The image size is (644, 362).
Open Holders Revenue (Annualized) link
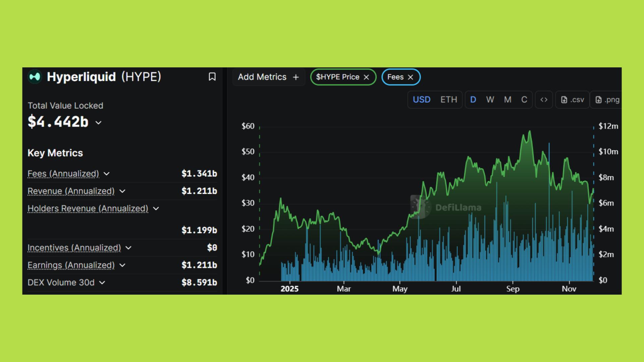pyautogui.click(x=88, y=208)
